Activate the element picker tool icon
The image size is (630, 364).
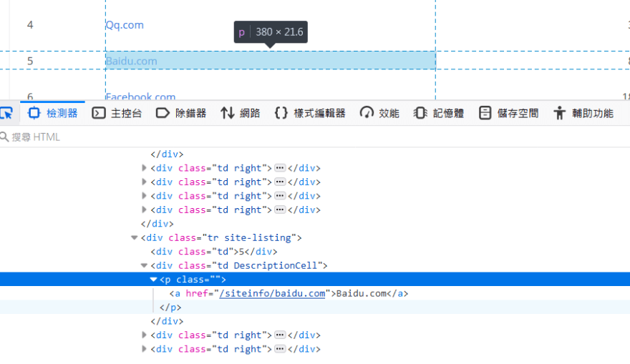[6, 113]
